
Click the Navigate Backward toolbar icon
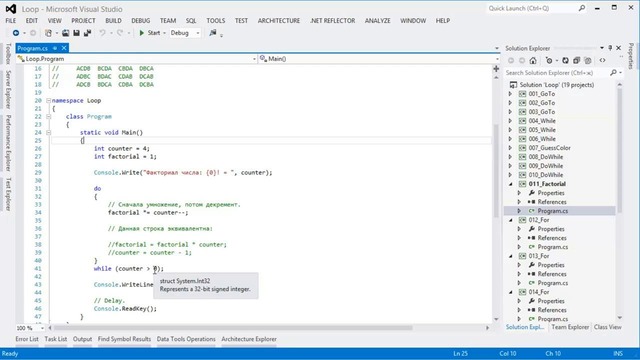(x=16, y=33)
